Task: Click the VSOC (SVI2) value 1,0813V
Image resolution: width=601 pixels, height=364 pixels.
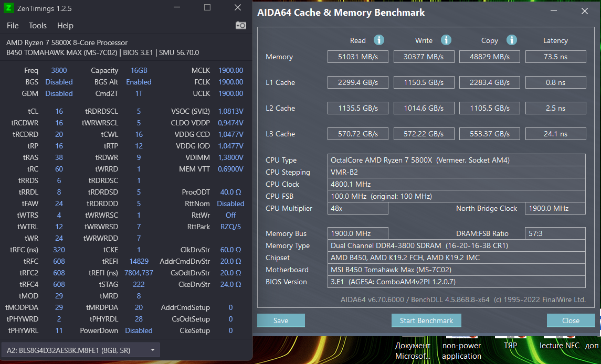Action: tap(231, 111)
